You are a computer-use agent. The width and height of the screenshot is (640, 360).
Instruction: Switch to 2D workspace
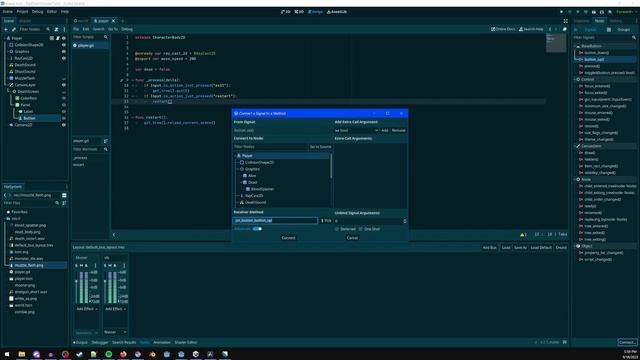click(x=286, y=12)
